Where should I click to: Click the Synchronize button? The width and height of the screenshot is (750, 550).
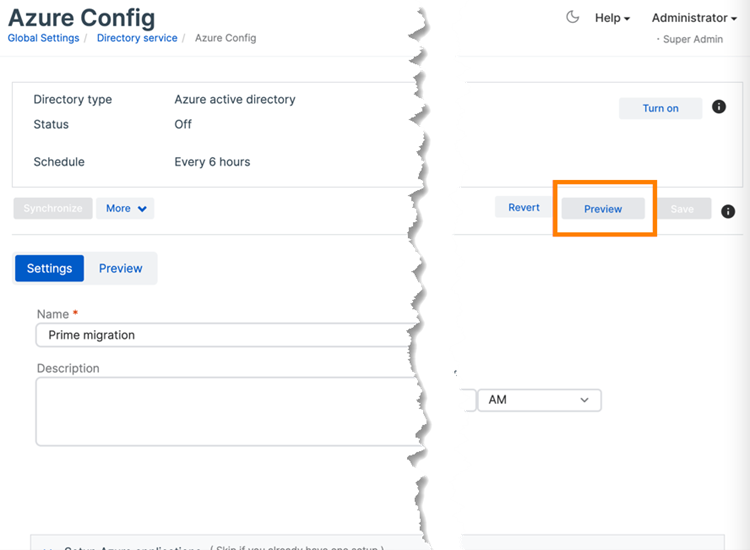pyautogui.click(x=53, y=208)
